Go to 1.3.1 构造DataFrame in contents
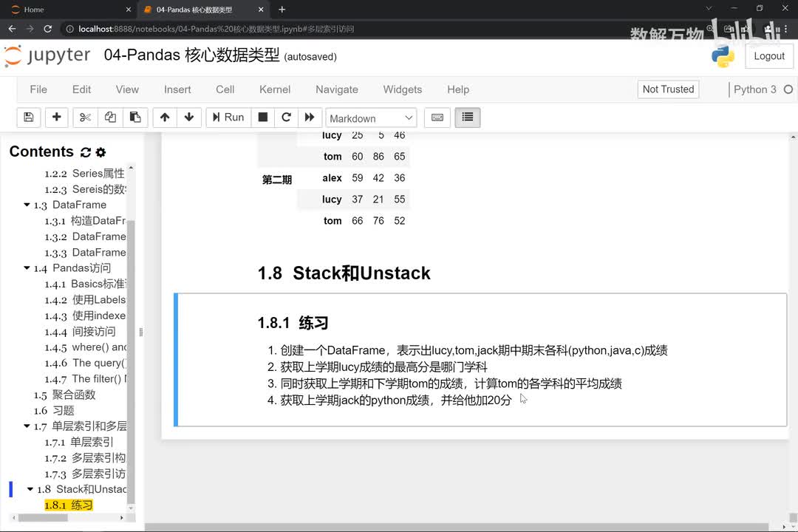This screenshot has height=532, width=798. 85,221
